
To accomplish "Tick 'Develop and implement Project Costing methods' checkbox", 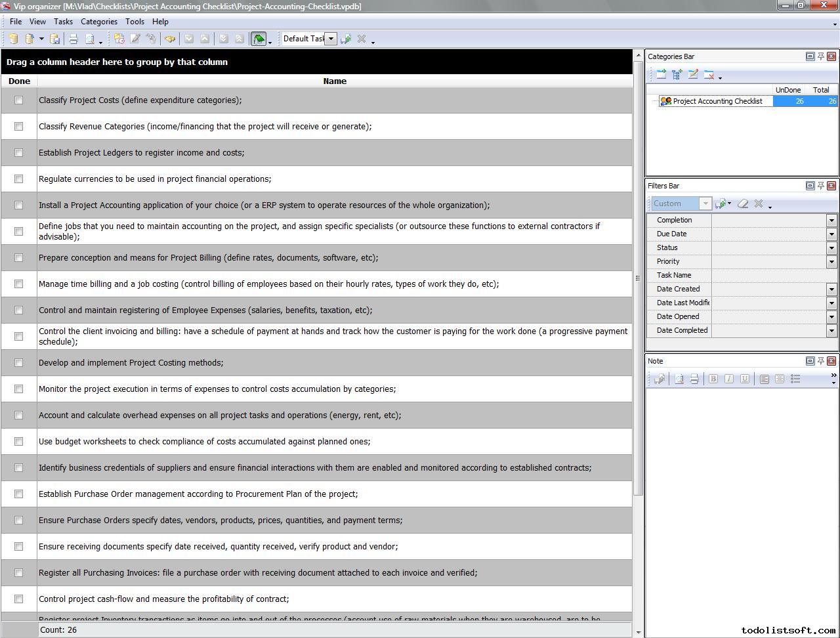I will [19, 363].
